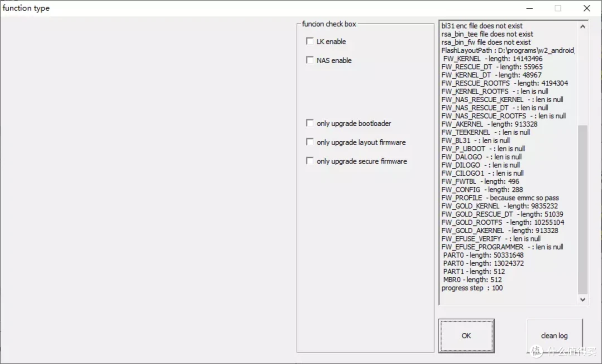Select only upgrade secure firmware checkbox
This screenshot has width=602, height=364.
(x=310, y=161)
